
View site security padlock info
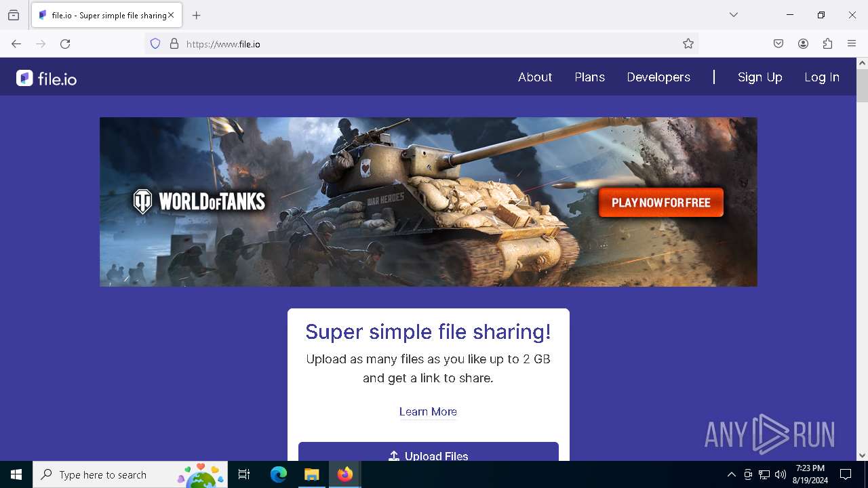click(x=174, y=44)
